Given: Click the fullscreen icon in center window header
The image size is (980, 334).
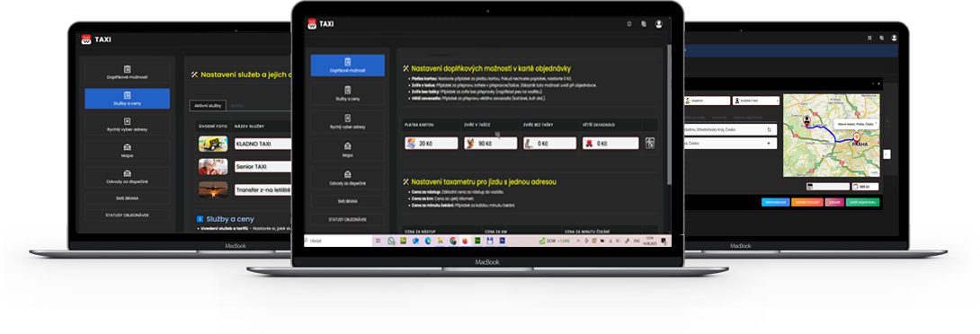Looking at the screenshot, I should click(x=628, y=23).
